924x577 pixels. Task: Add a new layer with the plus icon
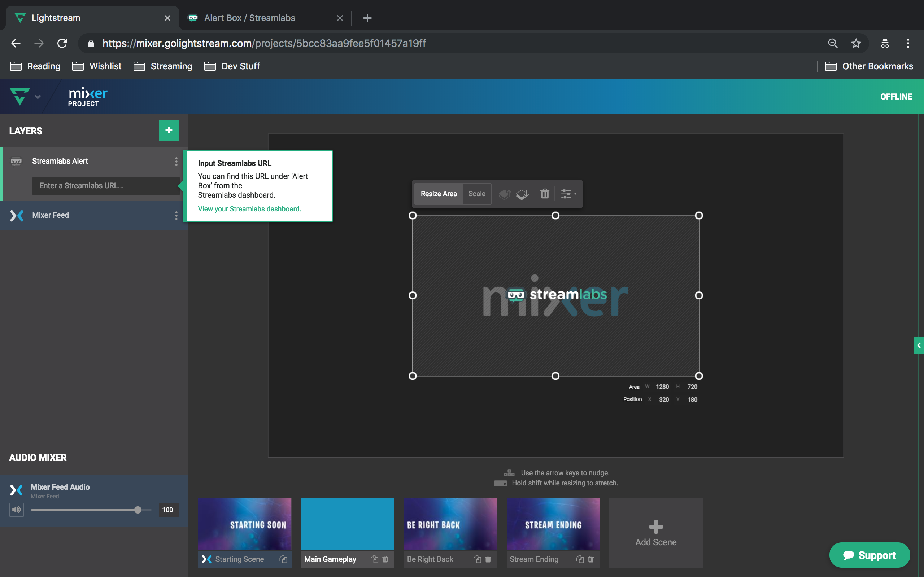(169, 130)
